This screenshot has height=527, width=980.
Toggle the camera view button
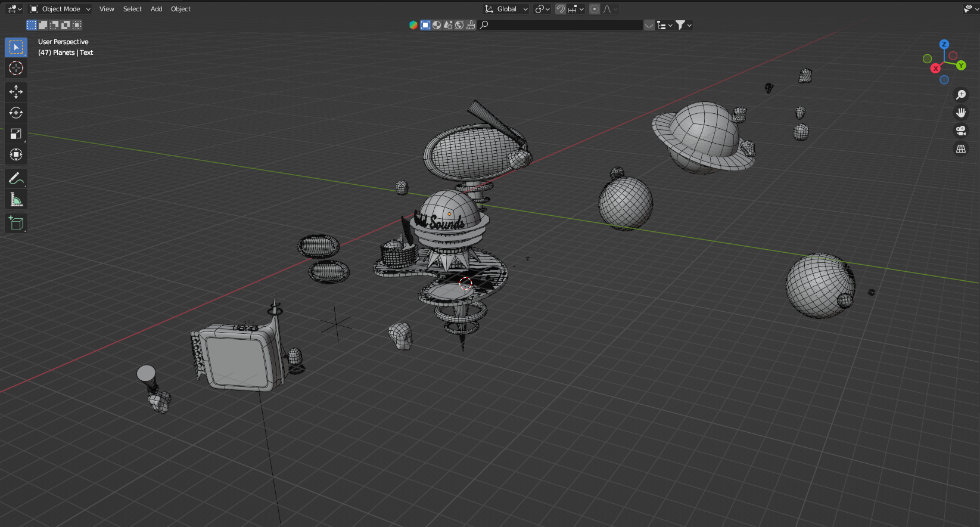[x=960, y=131]
